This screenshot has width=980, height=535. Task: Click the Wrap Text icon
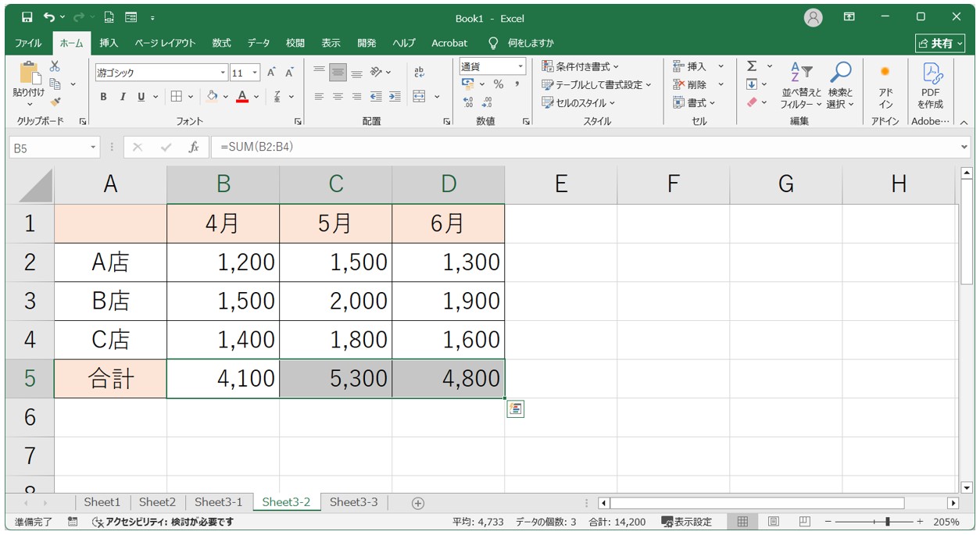coord(420,72)
